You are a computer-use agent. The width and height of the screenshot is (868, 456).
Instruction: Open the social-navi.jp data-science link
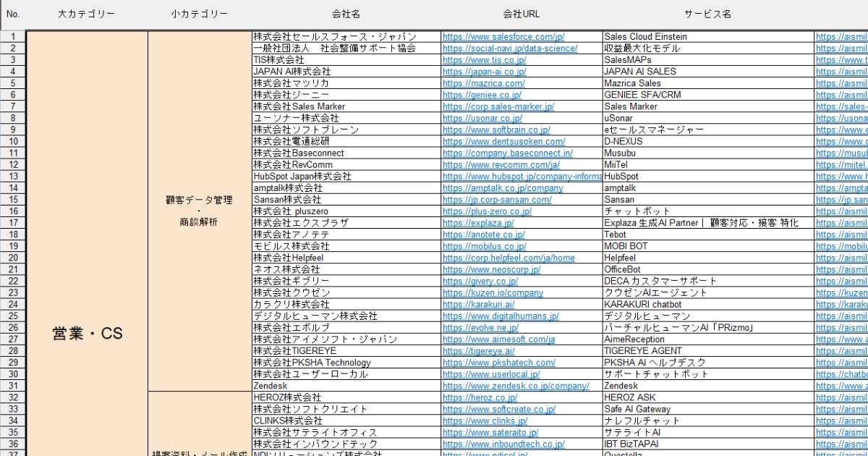[510, 48]
